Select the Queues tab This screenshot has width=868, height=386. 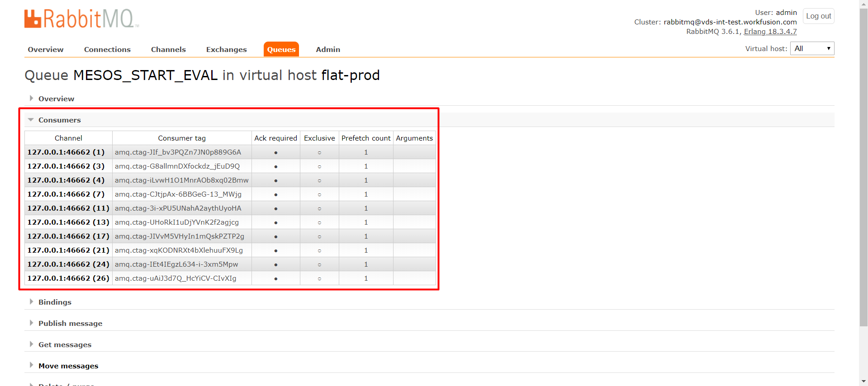click(281, 49)
